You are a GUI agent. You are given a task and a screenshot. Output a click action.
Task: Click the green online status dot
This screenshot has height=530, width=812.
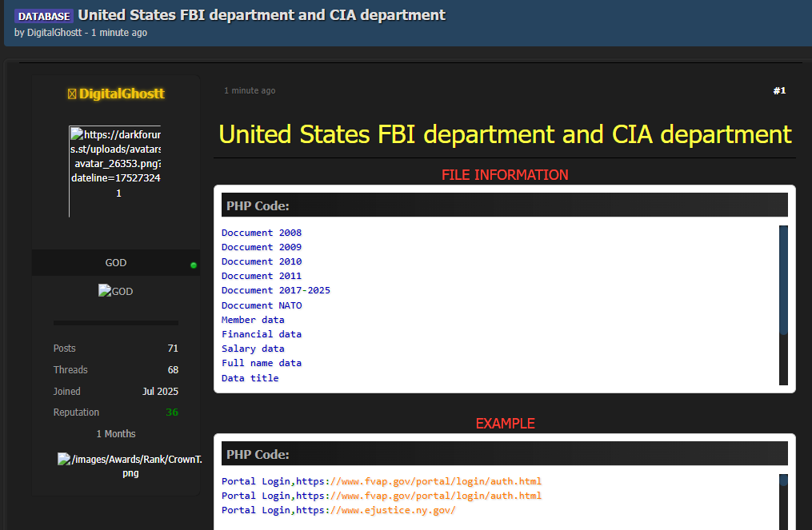coord(194,265)
